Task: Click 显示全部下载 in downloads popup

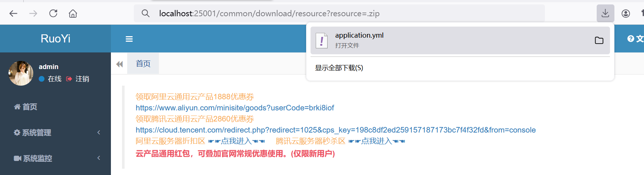Action: (339, 68)
